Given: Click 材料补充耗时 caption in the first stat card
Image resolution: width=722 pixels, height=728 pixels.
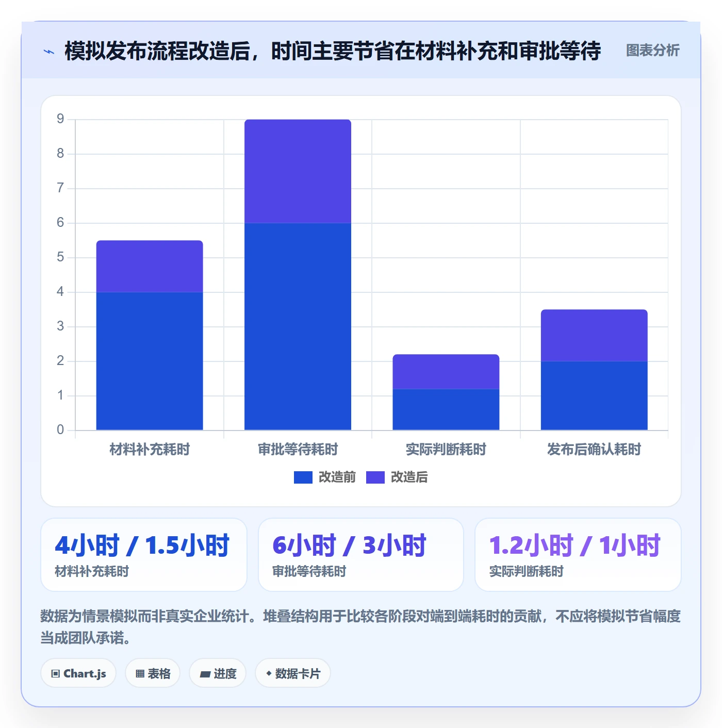Looking at the screenshot, I should (x=92, y=571).
